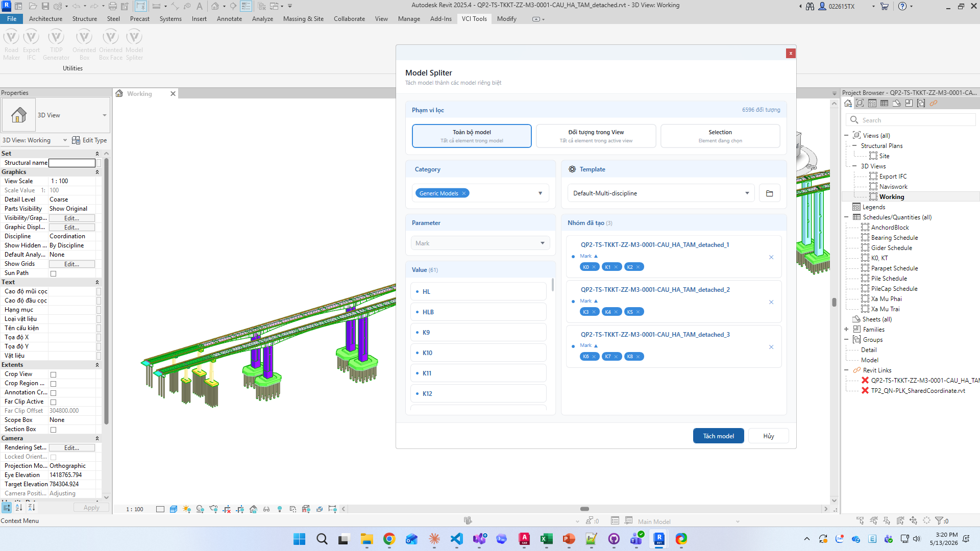Remove the K7 chip from the third group

click(x=616, y=357)
